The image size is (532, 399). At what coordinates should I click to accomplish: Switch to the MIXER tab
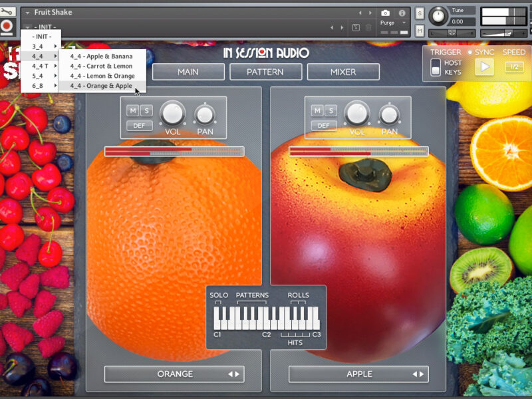[x=343, y=72]
